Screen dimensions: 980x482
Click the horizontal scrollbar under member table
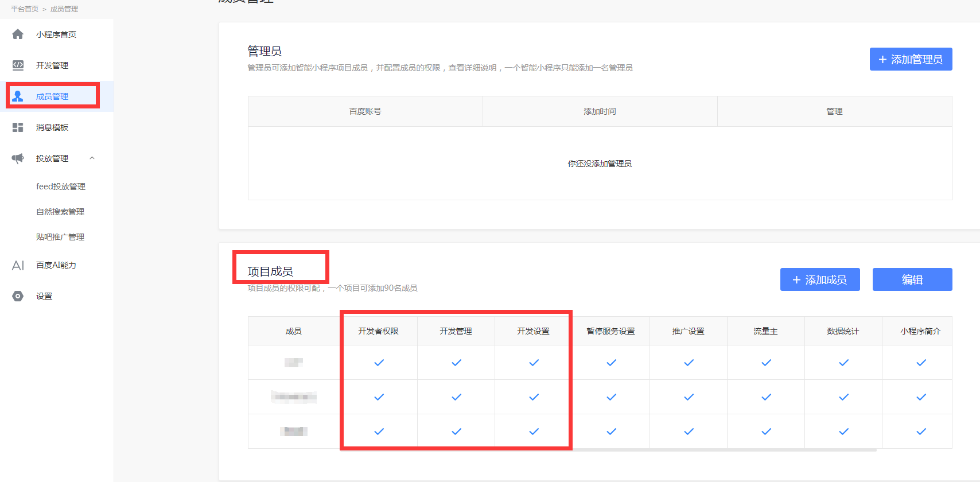click(723, 450)
